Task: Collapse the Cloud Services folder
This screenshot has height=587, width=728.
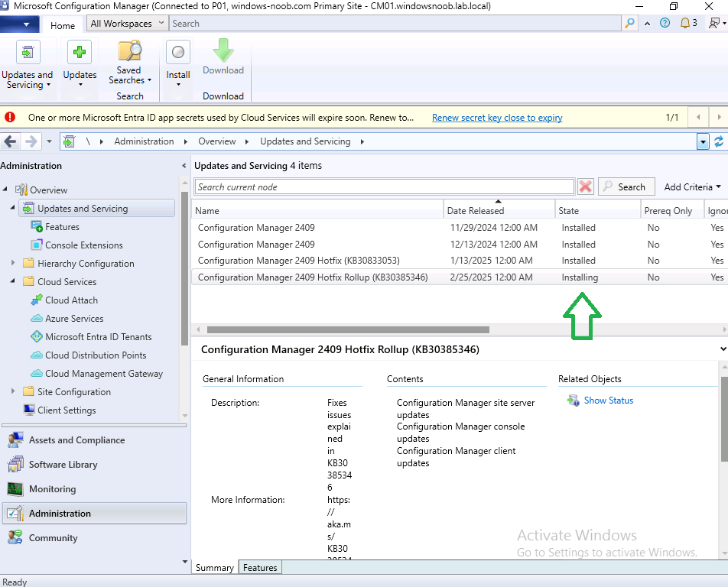Action: click(12, 281)
